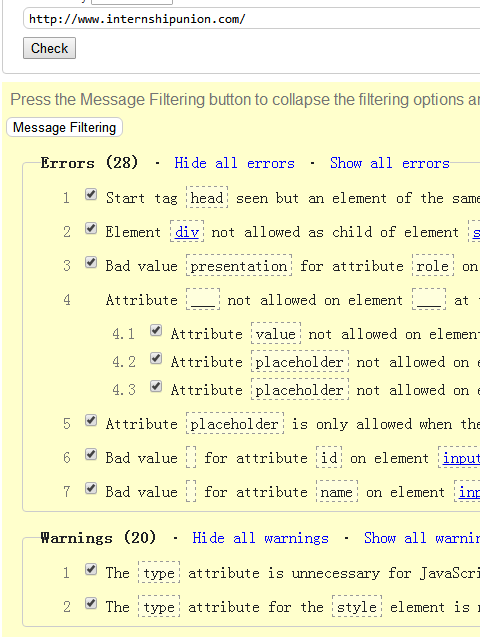480x637 pixels.
Task: Click presentation code value in error 3
Action: tap(239, 266)
